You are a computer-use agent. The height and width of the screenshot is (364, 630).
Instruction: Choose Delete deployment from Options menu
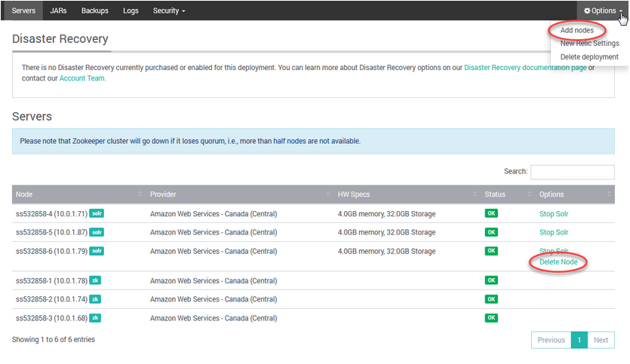tap(589, 57)
